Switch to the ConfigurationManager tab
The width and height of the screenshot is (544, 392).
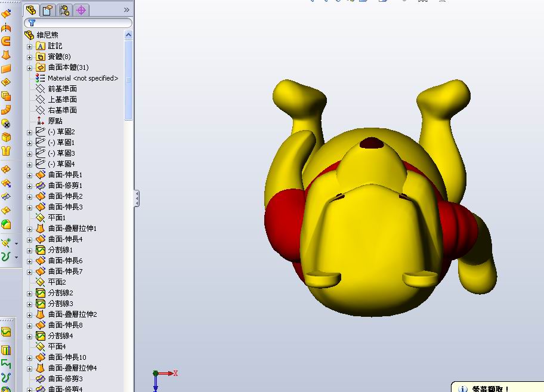pyautogui.click(x=64, y=10)
